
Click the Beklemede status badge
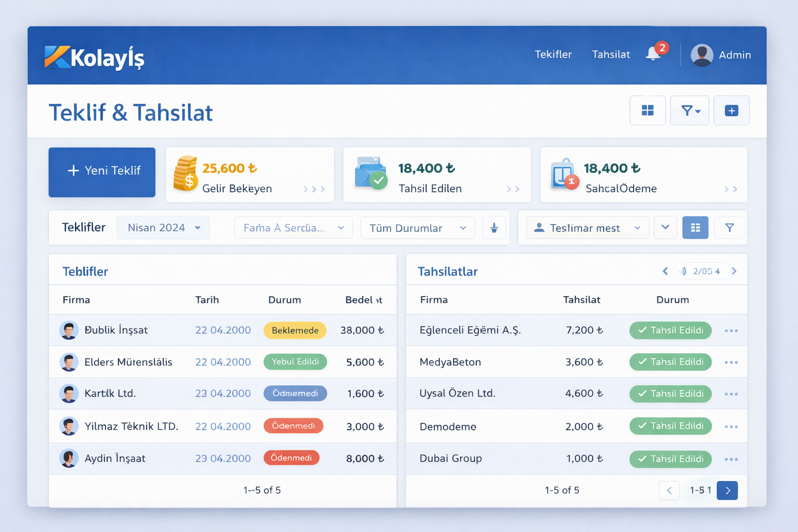tap(295, 330)
